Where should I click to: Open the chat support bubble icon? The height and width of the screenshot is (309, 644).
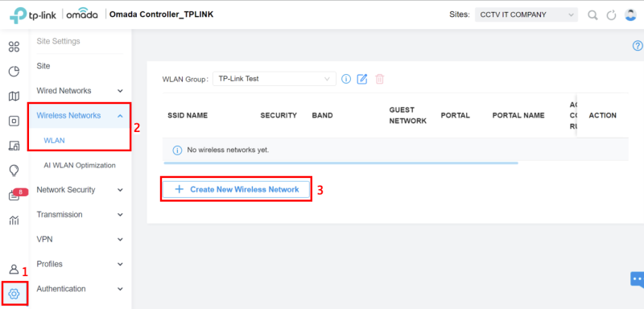click(x=637, y=280)
